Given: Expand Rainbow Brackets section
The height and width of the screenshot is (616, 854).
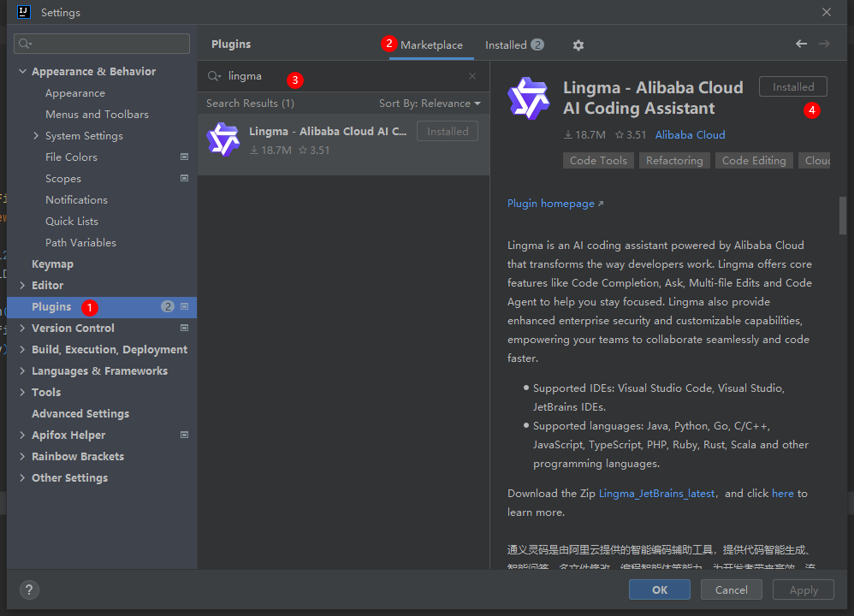Looking at the screenshot, I should [x=22, y=456].
